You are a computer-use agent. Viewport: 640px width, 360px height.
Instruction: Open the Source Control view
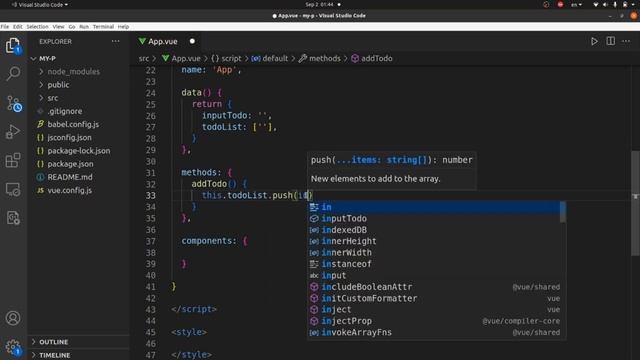click(13, 104)
